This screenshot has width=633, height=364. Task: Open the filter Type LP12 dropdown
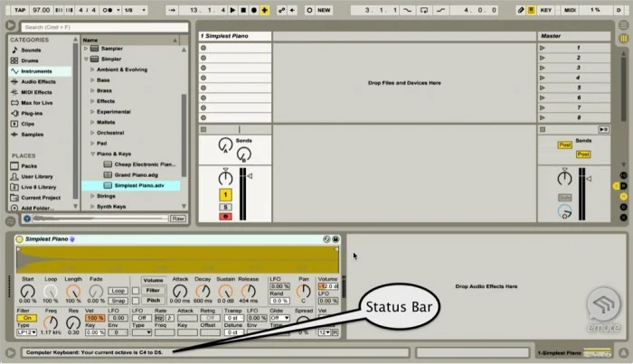click(x=26, y=332)
